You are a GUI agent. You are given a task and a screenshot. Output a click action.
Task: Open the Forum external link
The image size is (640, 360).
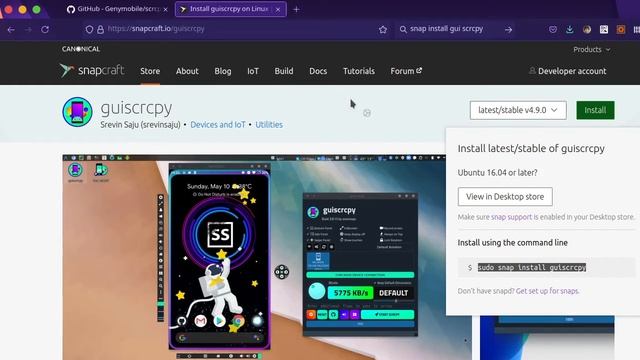(406, 71)
